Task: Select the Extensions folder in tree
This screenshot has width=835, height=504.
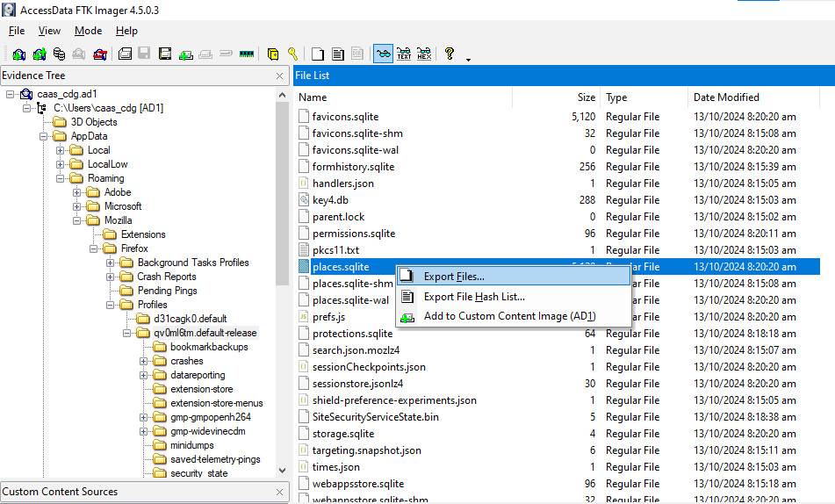Action: 143,234
